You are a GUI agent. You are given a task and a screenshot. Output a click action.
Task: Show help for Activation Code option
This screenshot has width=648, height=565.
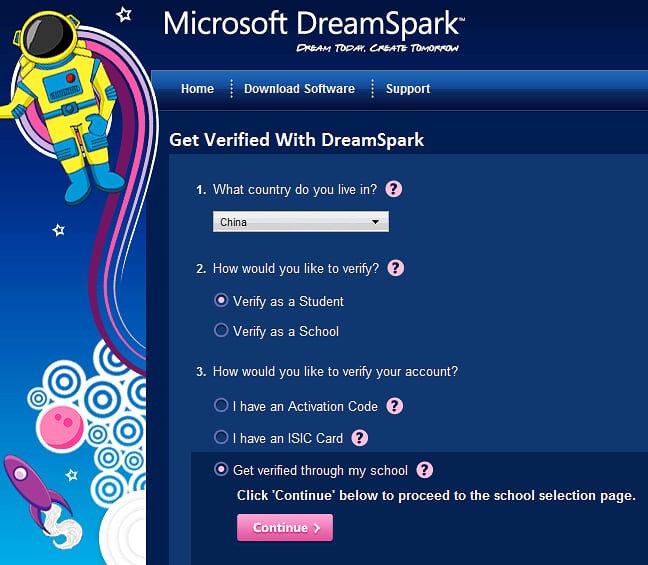click(394, 406)
